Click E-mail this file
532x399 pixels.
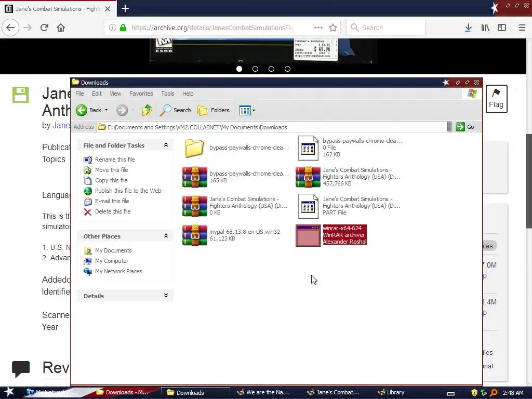pyautogui.click(x=106, y=201)
